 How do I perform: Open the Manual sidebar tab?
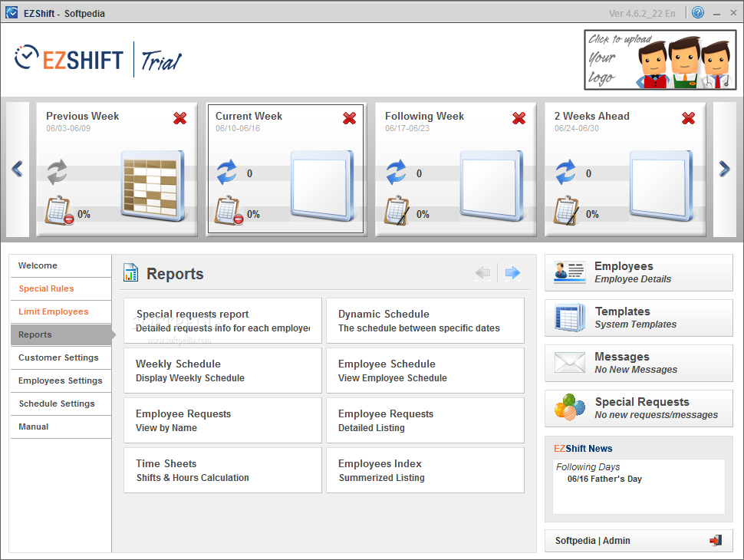coord(61,427)
